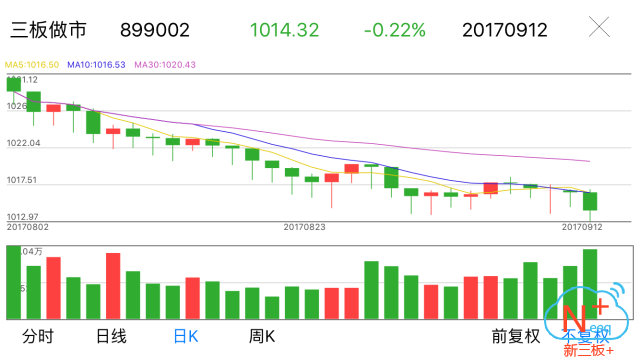Click the stock name 三板做市
Viewport: 640px width, 360px height.
tap(49, 30)
